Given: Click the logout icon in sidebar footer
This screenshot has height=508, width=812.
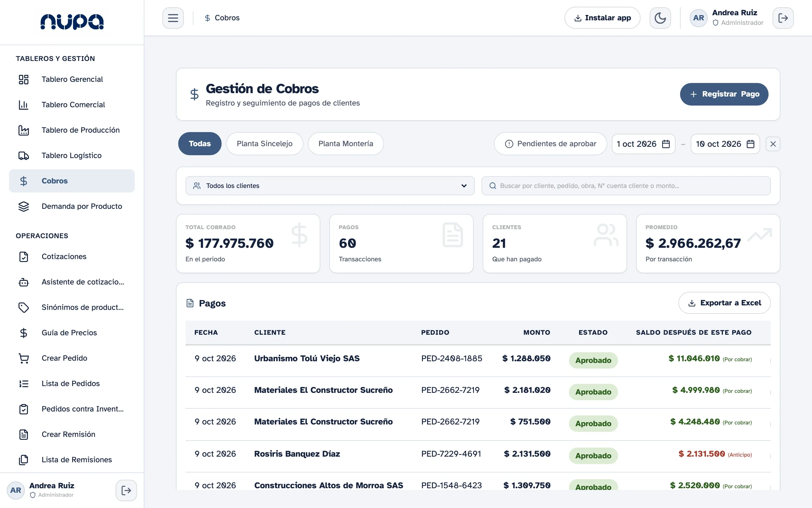Looking at the screenshot, I should pyautogui.click(x=126, y=490).
